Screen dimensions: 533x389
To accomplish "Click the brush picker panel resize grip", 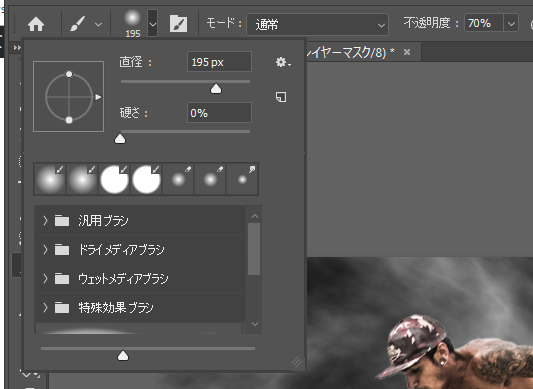I will 297,362.
